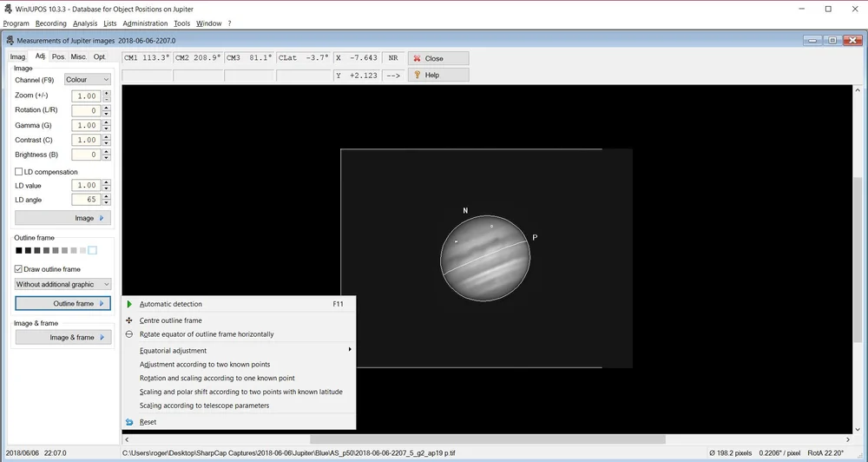Click the arrow toggle button next to Y value
This screenshot has height=462, width=868.
393,76
